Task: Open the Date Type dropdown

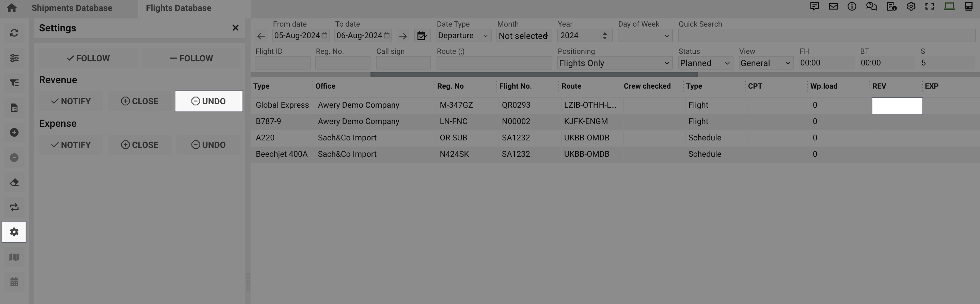Action: (463, 36)
